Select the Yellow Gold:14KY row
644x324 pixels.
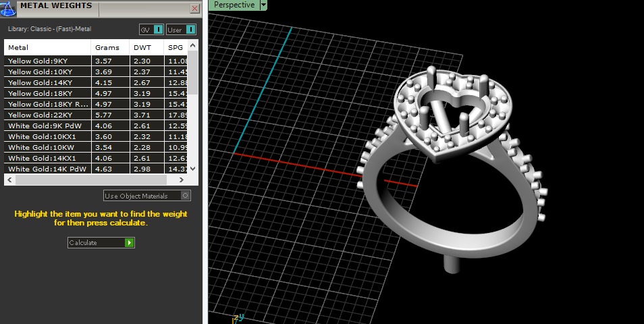point(96,82)
